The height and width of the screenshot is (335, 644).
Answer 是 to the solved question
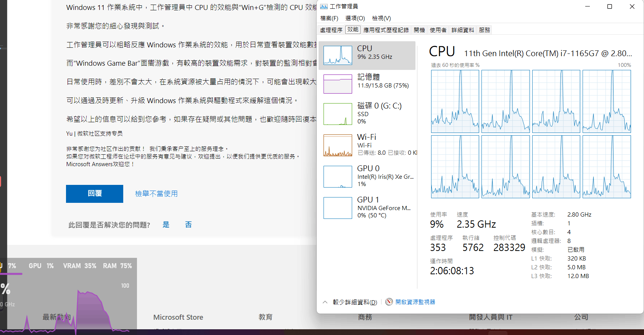point(166,225)
